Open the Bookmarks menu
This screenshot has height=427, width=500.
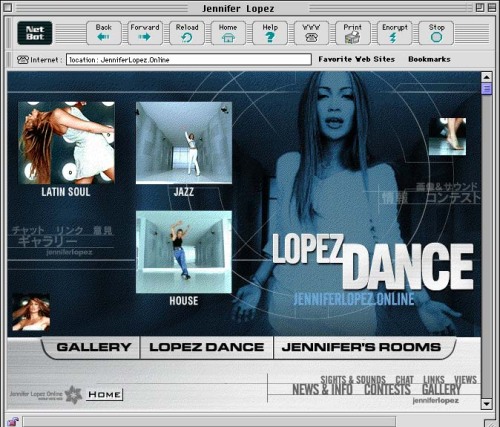tap(429, 59)
